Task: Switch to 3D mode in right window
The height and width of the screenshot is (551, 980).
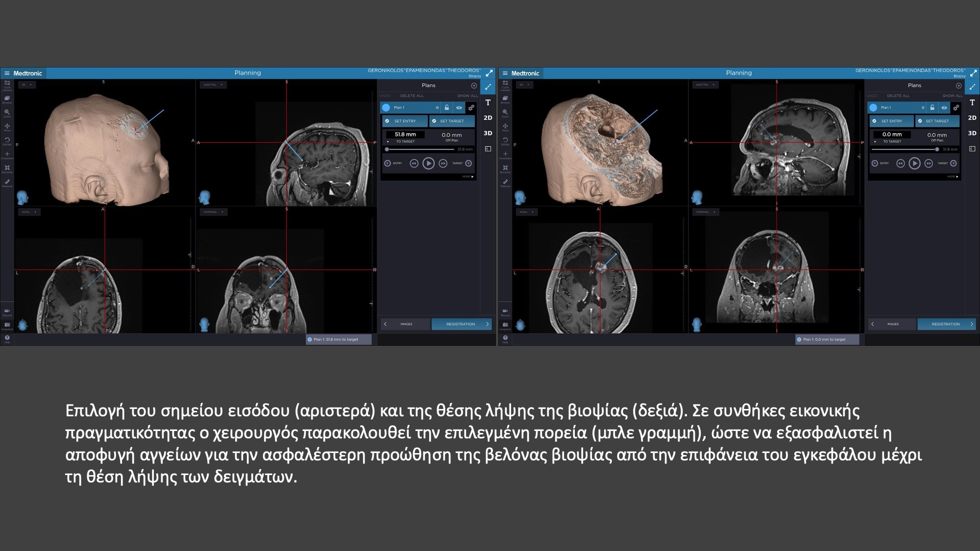Action: tap(972, 133)
